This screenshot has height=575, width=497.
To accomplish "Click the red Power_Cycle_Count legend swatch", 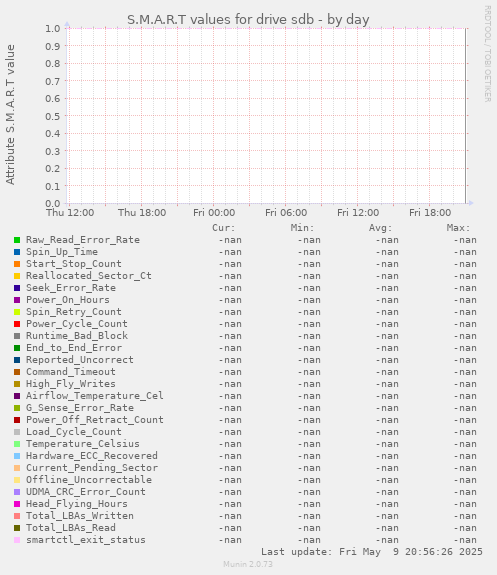I will (x=17, y=324).
